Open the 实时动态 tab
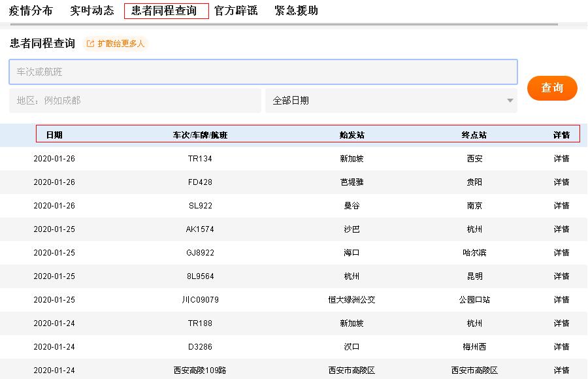The height and width of the screenshot is (379, 588). [91, 10]
